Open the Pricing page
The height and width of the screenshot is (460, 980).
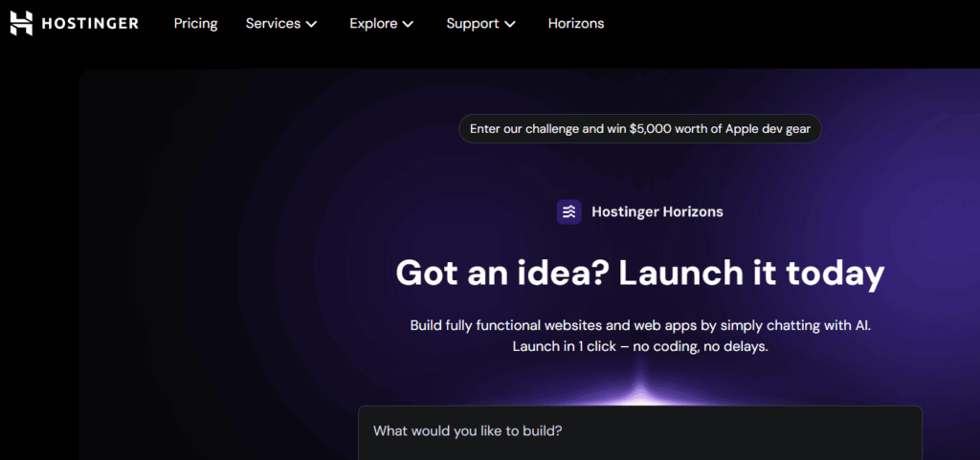click(195, 23)
